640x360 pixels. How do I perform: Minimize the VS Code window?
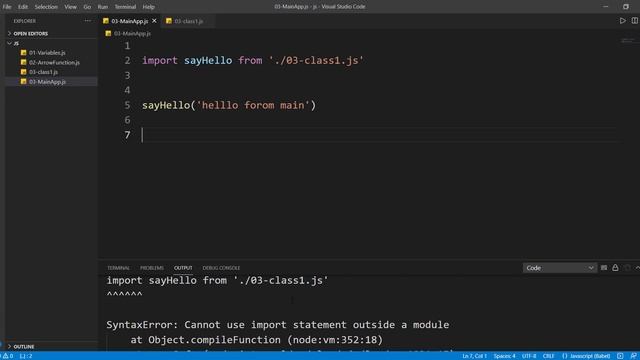tap(606, 7)
